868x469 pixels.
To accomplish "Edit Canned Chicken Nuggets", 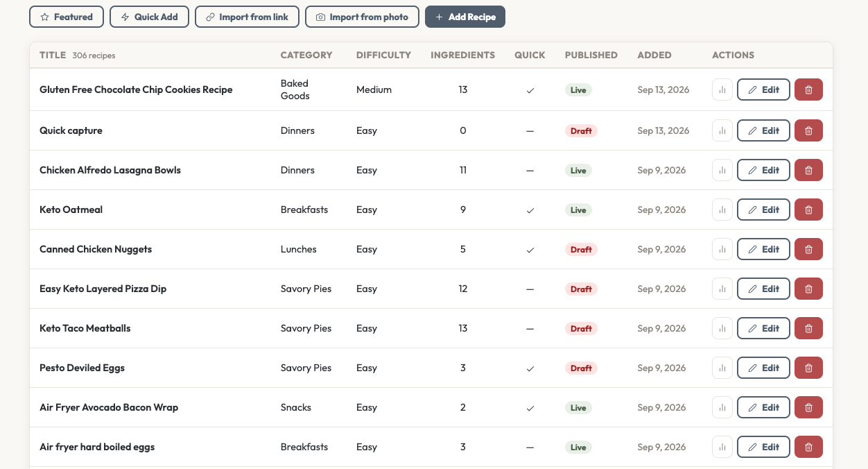I will (763, 249).
